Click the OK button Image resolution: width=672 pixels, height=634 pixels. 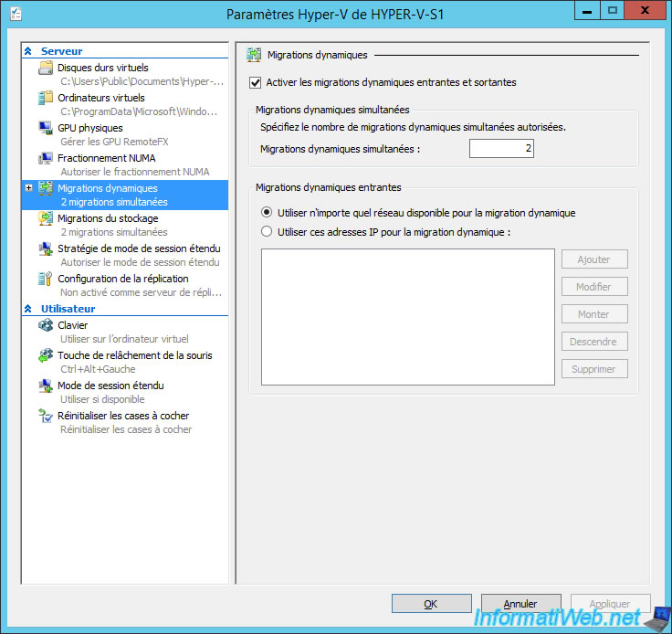click(432, 604)
